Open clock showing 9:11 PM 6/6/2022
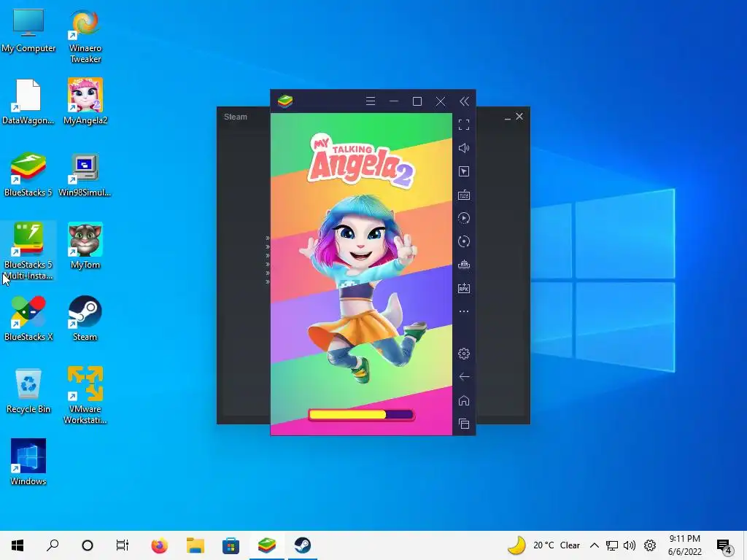This screenshot has height=560, width=747. [684, 545]
